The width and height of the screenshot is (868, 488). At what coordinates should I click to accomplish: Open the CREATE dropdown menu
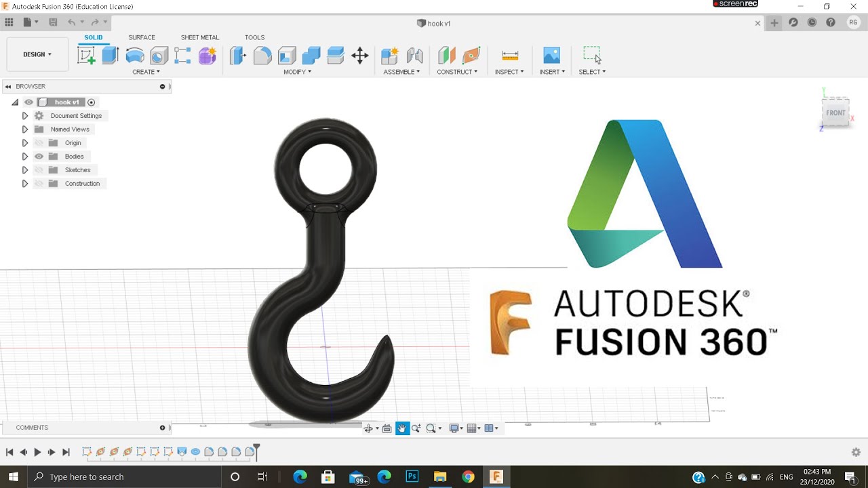146,72
